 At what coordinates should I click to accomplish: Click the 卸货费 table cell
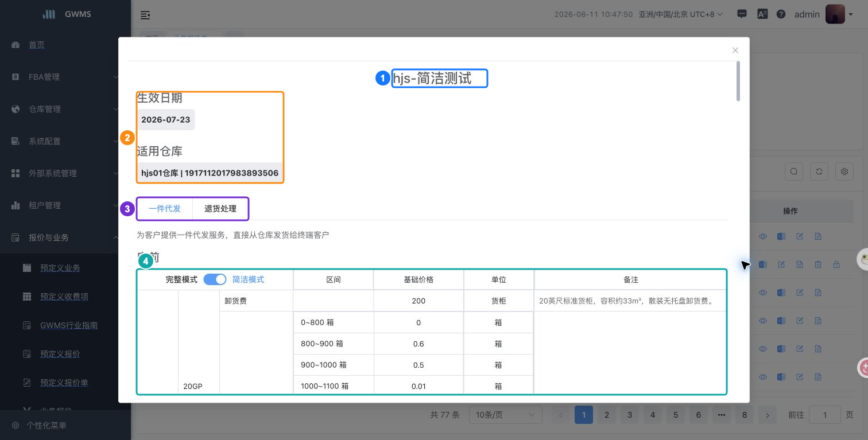(257, 301)
